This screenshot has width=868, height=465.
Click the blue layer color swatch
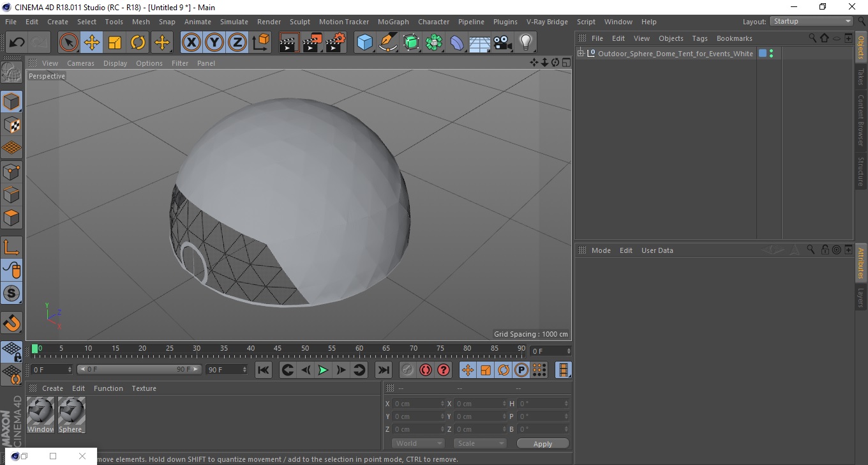coord(762,54)
